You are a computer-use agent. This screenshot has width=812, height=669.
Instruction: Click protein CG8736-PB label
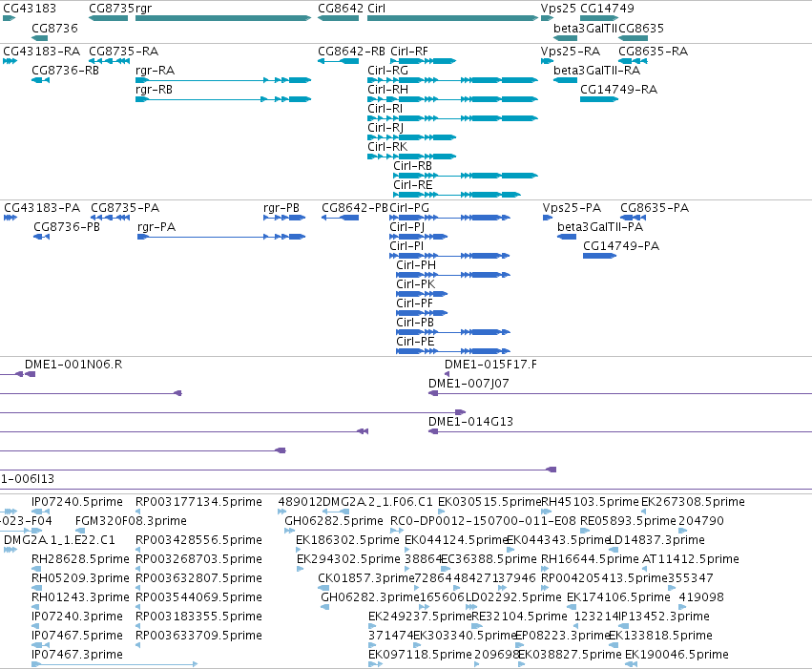67,227
